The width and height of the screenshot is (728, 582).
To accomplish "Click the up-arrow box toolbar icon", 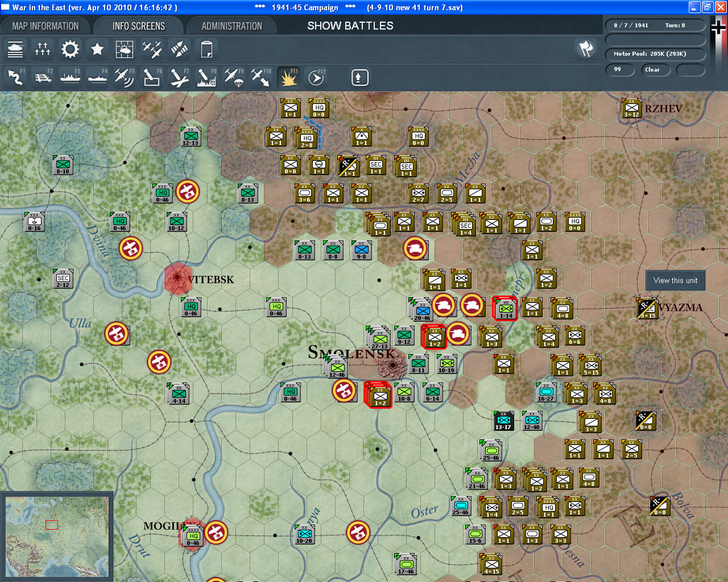I will coord(359,77).
